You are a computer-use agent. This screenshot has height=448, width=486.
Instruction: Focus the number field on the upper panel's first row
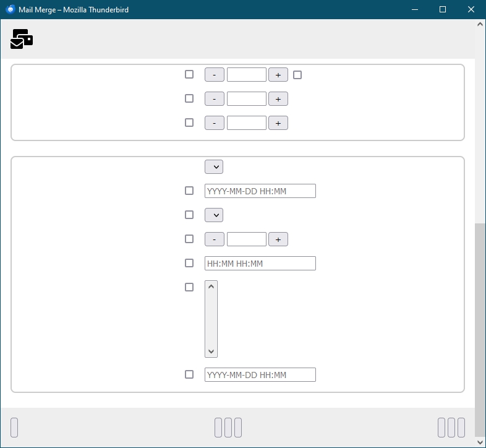247,75
